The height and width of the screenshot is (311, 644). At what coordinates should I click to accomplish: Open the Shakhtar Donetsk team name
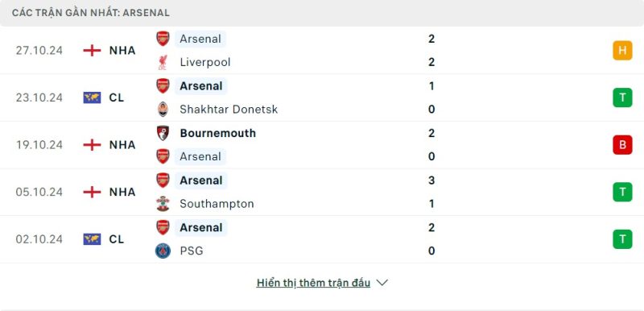coord(229,110)
